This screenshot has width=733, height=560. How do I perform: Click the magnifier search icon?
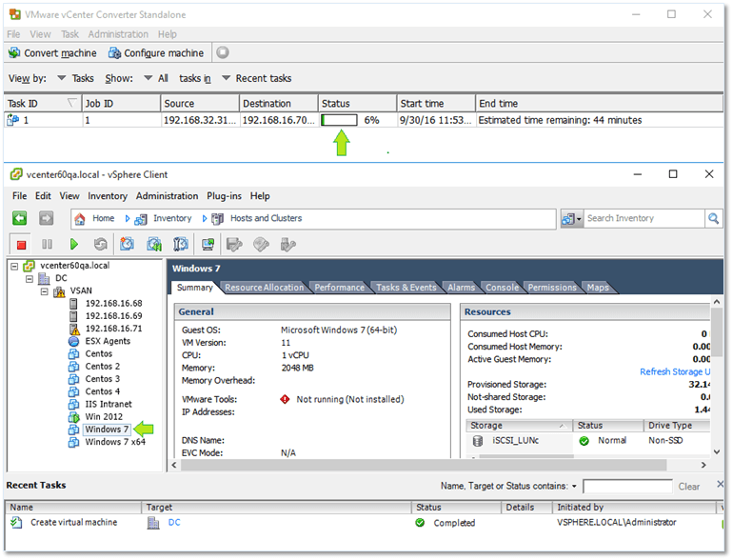(x=713, y=218)
